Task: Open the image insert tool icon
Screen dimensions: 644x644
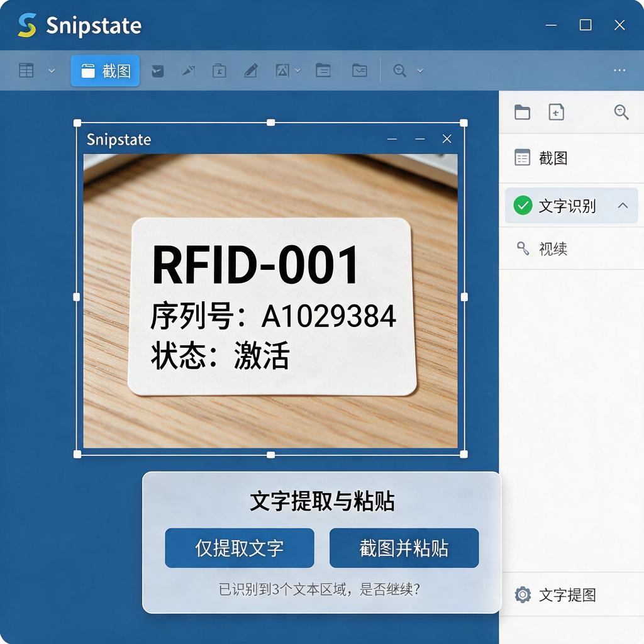Action: [x=282, y=70]
